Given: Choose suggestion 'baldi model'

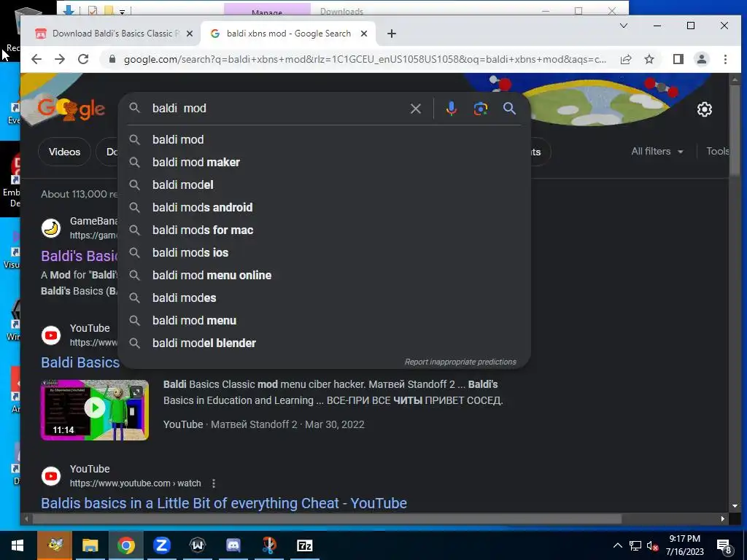Looking at the screenshot, I should pyautogui.click(x=324, y=184).
